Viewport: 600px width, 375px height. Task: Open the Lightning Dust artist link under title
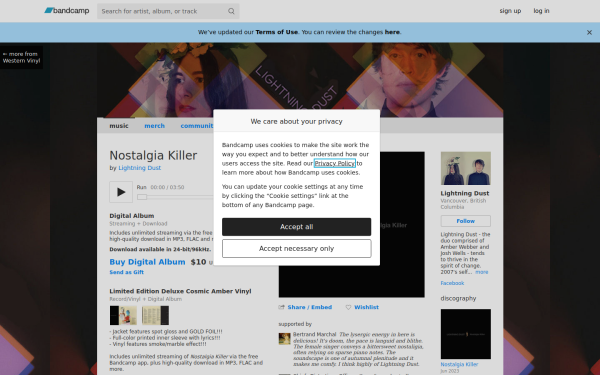coord(139,168)
